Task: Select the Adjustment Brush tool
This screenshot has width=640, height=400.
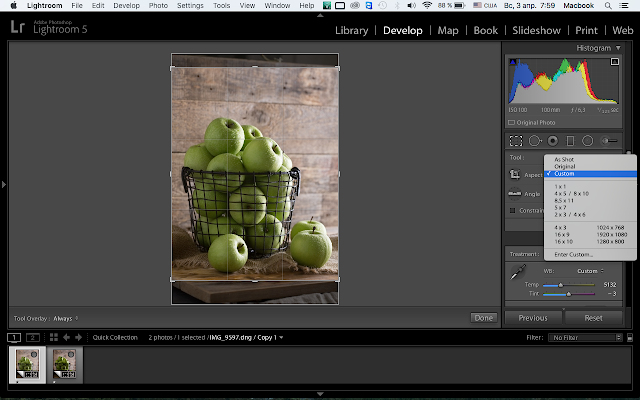Action: pos(609,141)
